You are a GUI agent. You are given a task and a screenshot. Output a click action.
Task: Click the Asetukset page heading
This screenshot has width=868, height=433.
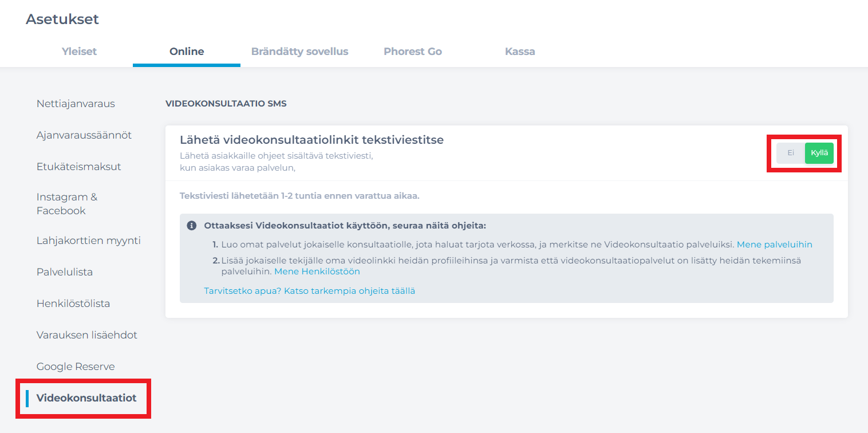[62, 19]
